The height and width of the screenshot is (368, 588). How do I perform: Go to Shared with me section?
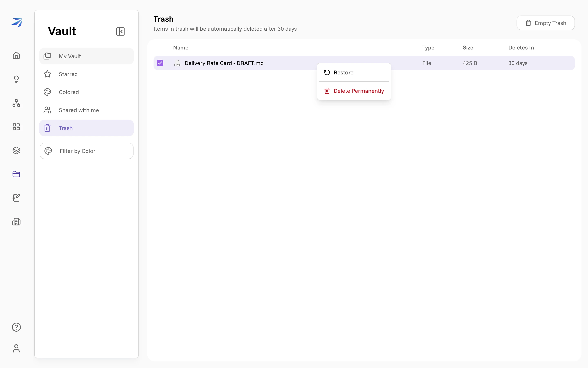(x=87, y=110)
